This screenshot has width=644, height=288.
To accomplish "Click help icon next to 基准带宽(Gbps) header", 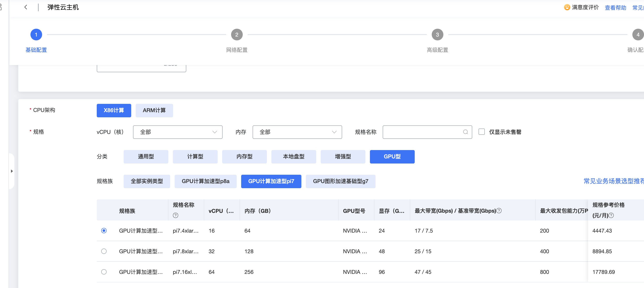I will pos(499,211).
